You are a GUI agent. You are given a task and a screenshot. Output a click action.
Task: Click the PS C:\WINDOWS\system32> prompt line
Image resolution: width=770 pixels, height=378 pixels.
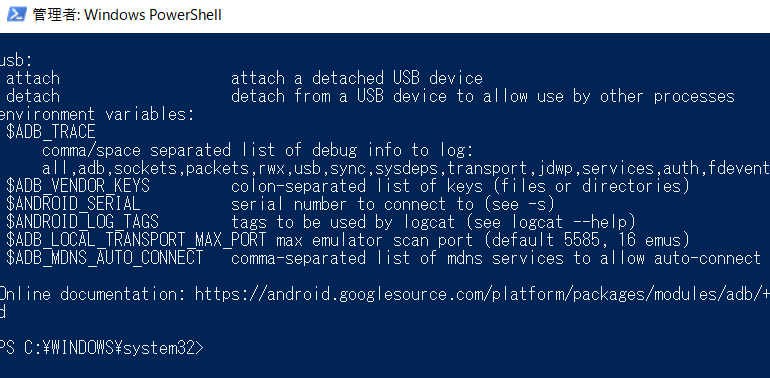(x=101, y=348)
